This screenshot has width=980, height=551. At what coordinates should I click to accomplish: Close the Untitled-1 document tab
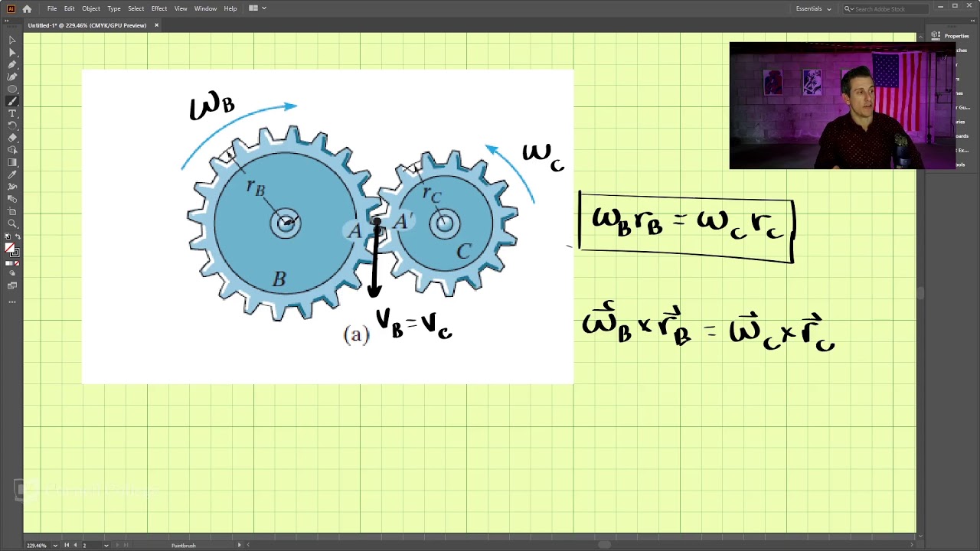coord(156,25)
